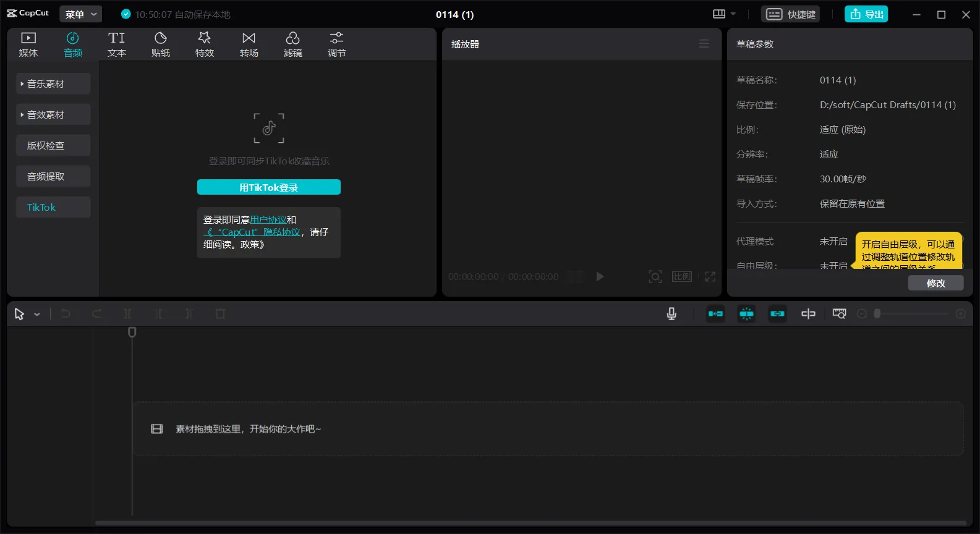Click the 导出 export button
The image size is (980, 534).
[x=866, y=14]
